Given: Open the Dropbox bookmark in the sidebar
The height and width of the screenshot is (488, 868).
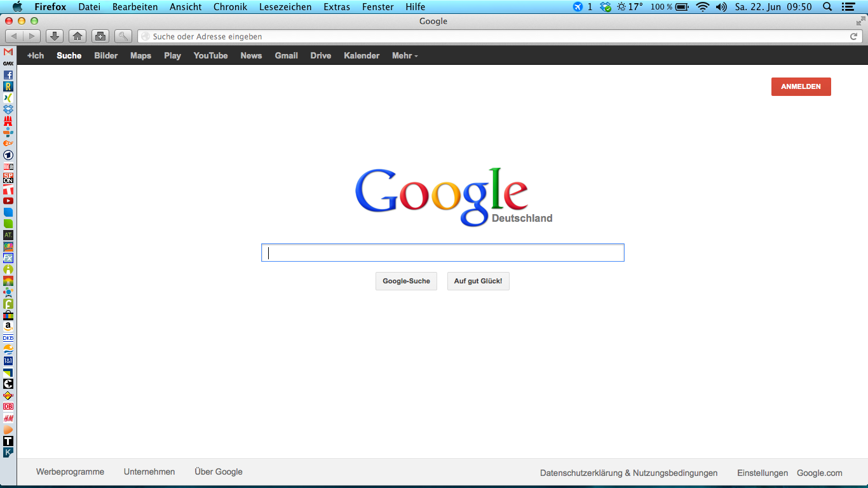Looking at the screenshot, I should tap(8, 109).
